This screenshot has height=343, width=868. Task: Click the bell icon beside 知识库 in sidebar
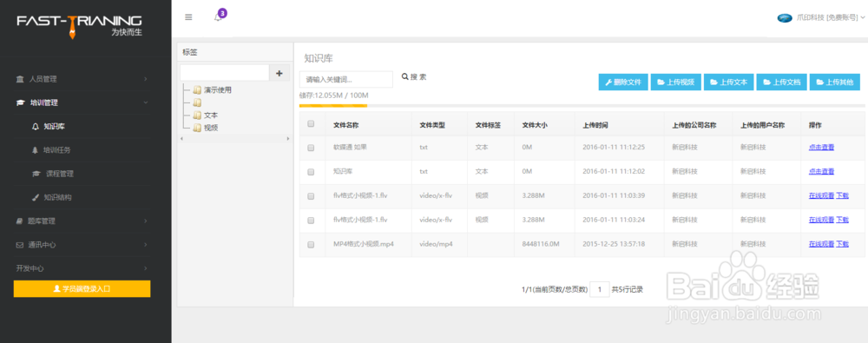(x=36, y=126)
